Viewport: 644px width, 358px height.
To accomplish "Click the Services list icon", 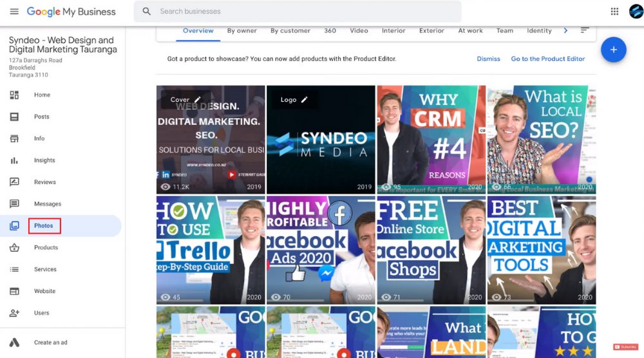I will (x=14, y=269).
